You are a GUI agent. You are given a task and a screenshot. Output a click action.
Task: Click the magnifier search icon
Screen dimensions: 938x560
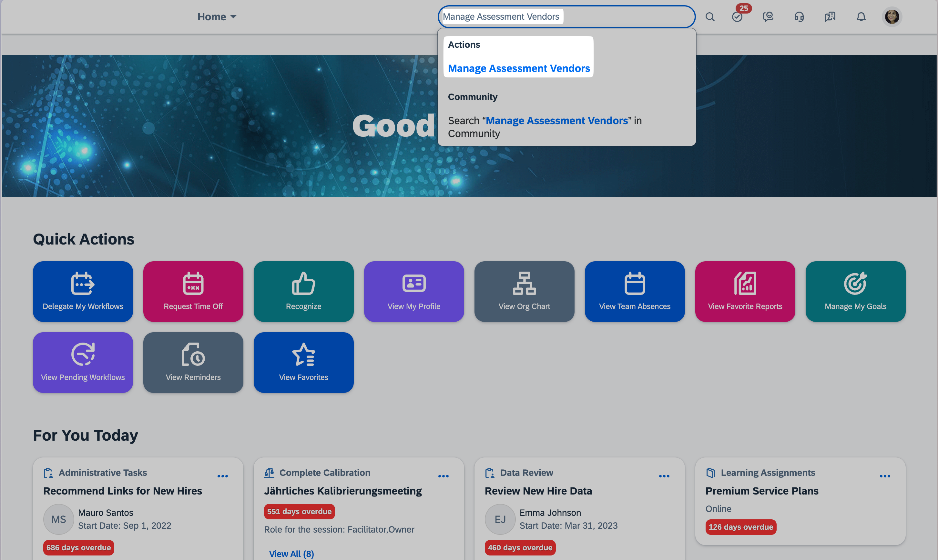(710, 16)
